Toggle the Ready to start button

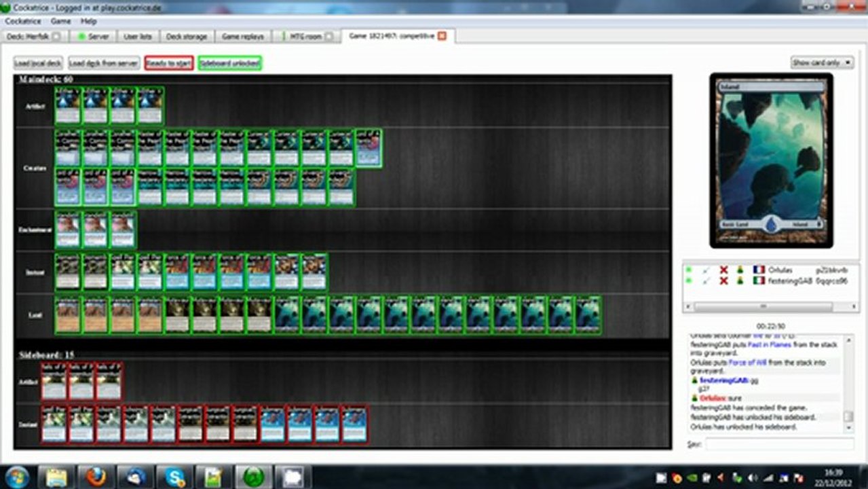[x=169, y=63]
